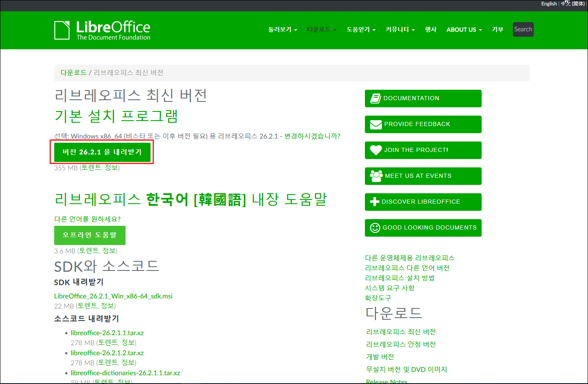
Task: Open the 토렌트 link next to 22 MB
Action: (x=88, y=306)
